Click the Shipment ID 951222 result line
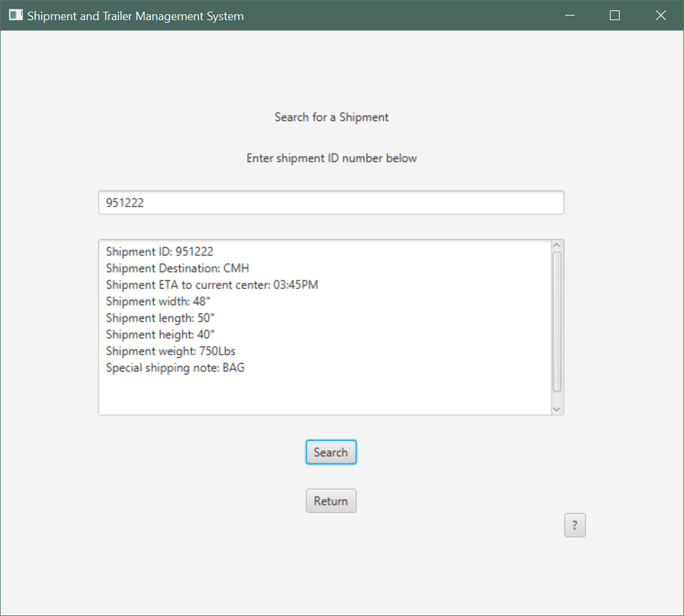This screenshot has width=684, height=616. coord(159,251)
